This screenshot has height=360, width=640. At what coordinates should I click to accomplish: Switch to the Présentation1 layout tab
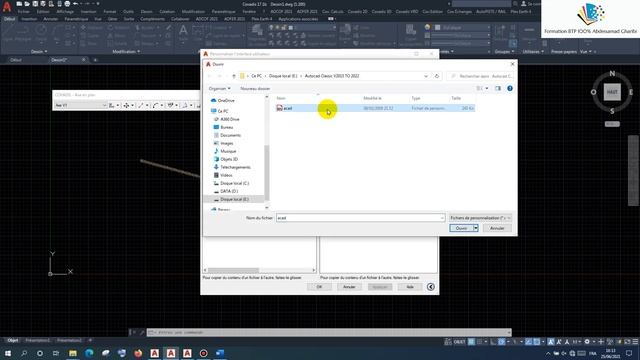(x=38, y=340)
